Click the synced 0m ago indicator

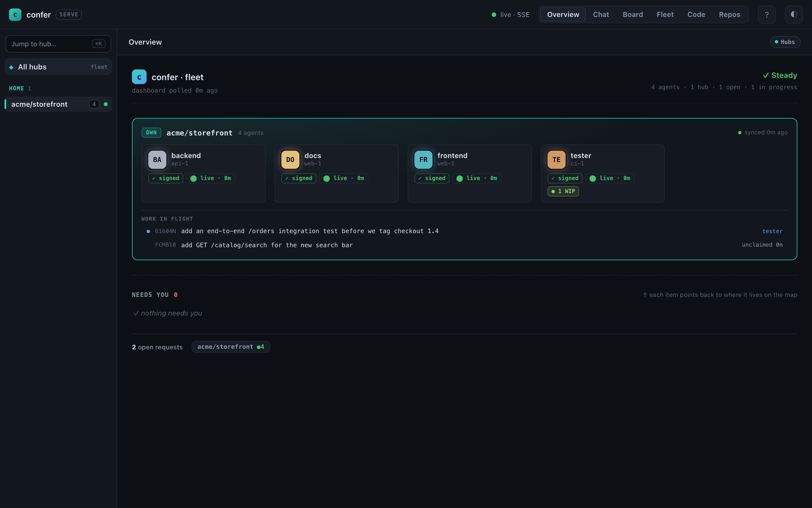pyautogui.click(x=763, y=132)
